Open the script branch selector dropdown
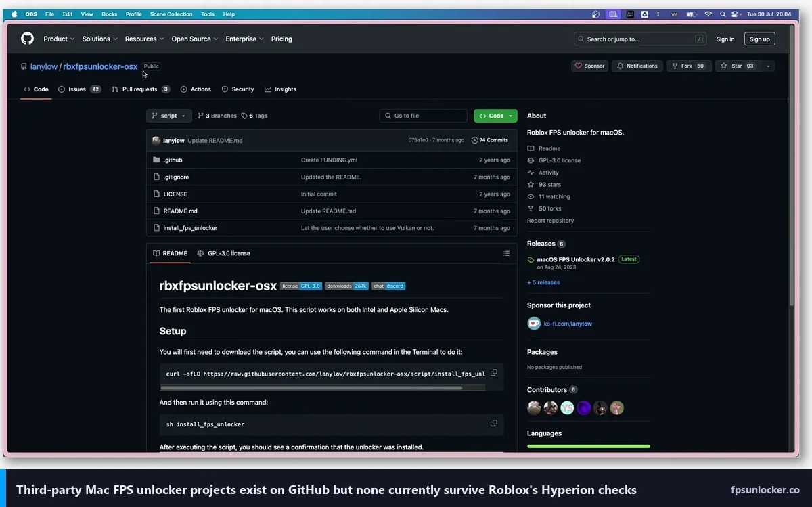 pyautogui.click(x=169, y=116)
